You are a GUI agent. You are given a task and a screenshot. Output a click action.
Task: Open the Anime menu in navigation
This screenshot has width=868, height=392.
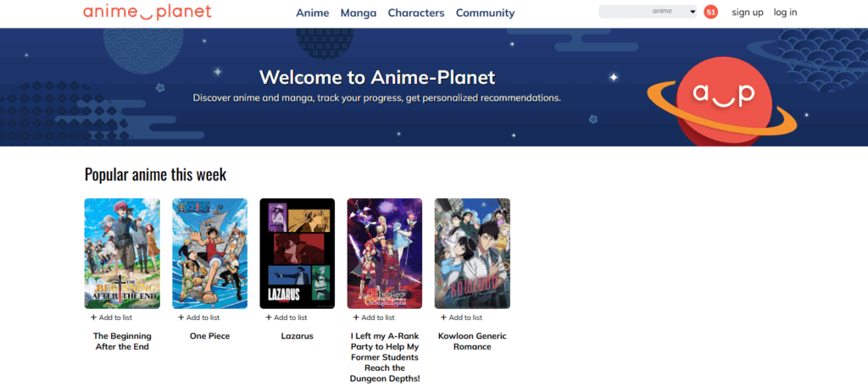(x=313, y=13)
